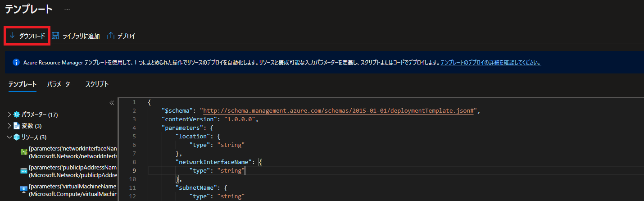The width and height of the screenshot is (644, 201).
Task: Click the ダウンロード button label
Action: pos(32,36)
